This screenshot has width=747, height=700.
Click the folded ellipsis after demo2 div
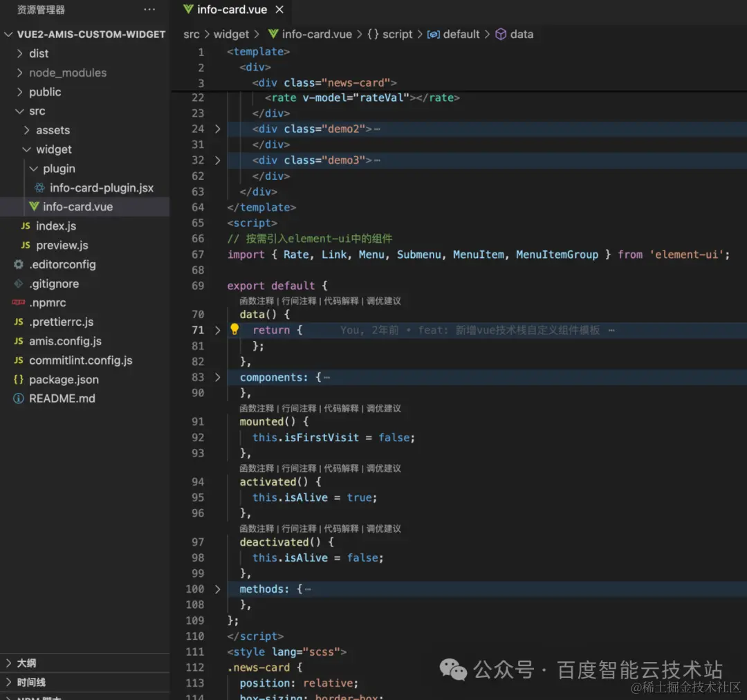[378, 129]
